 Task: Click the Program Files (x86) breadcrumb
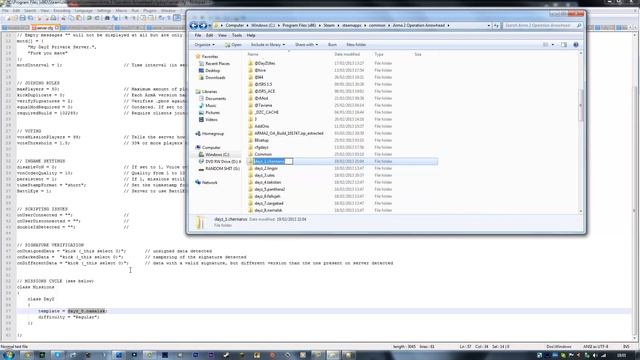click(x=299, y=25)
